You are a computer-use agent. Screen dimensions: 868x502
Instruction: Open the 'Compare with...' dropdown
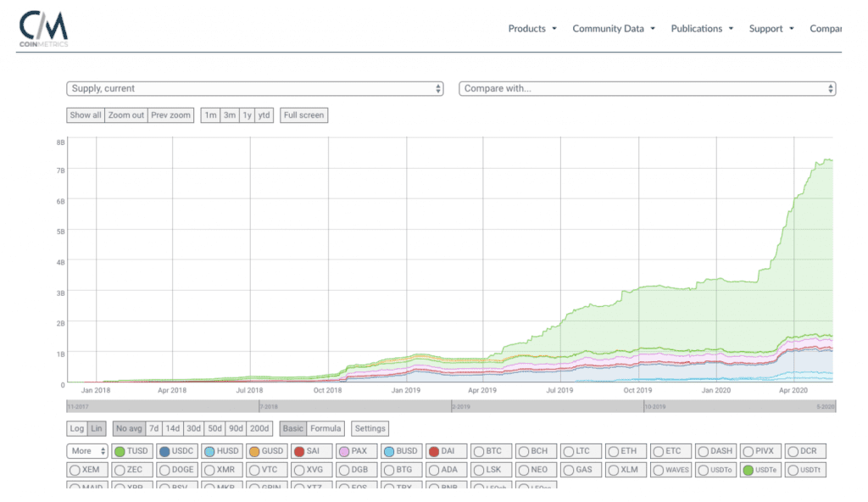click(647, 88)
